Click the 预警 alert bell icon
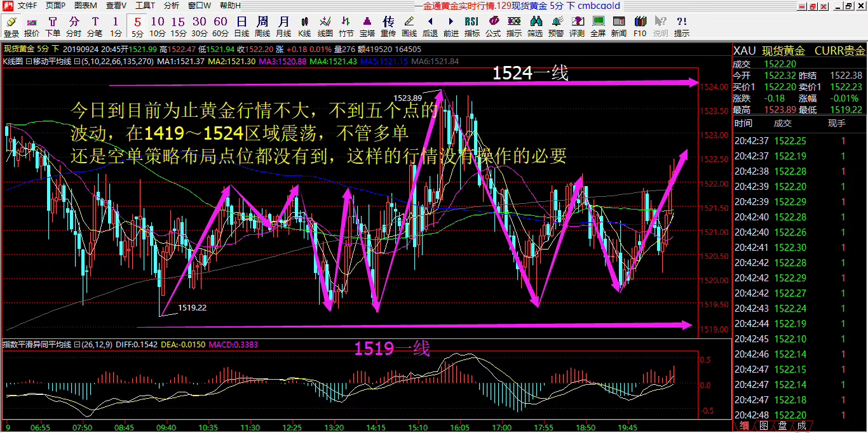Viewport: 868px width, 433px height. pyautogui.click(x=555, y=27)
